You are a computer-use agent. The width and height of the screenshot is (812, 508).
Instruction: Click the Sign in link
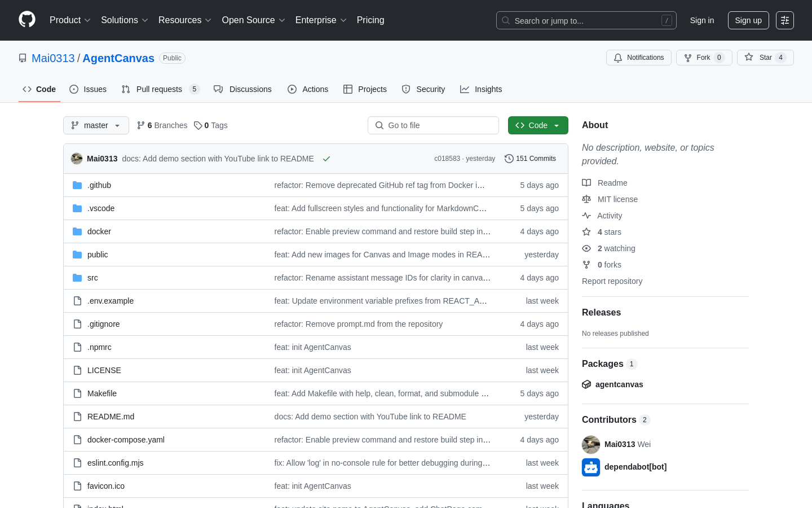pyautogui.click(x=702, y=20)
